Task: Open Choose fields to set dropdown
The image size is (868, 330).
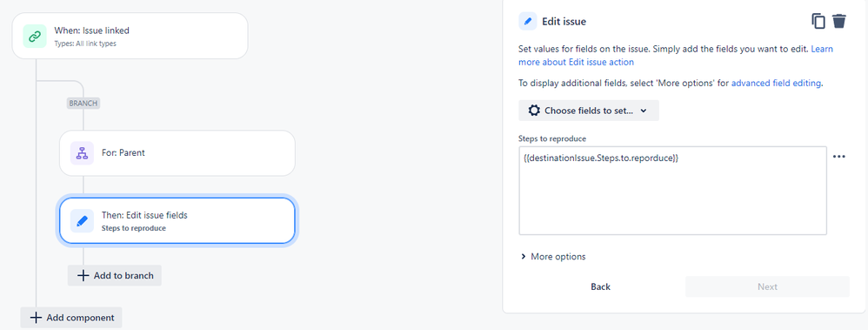Action: tap(589, 111)
